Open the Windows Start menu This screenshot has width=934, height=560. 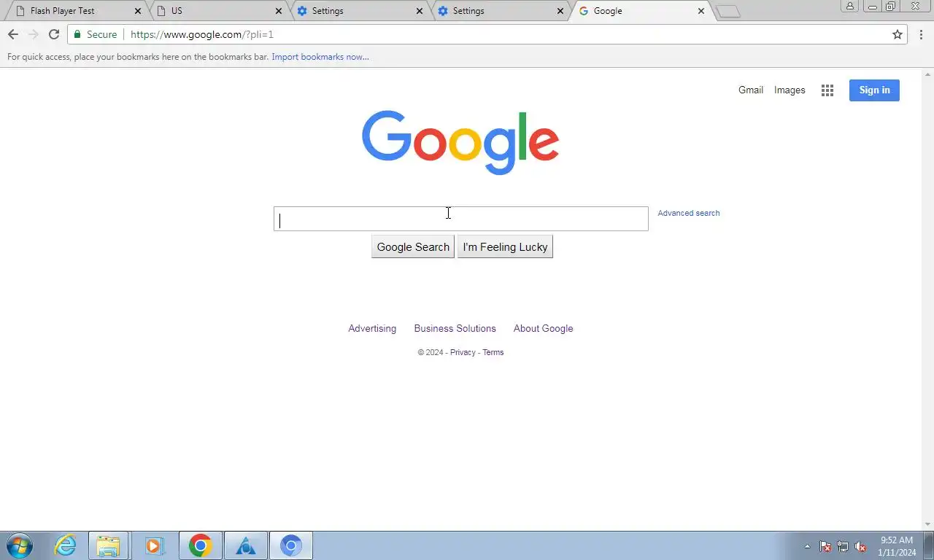20,545
